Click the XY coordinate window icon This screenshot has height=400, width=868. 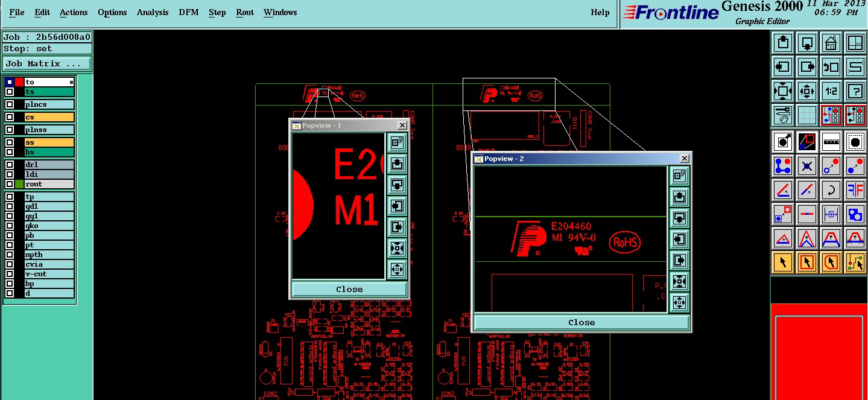[x=855, y=43]
